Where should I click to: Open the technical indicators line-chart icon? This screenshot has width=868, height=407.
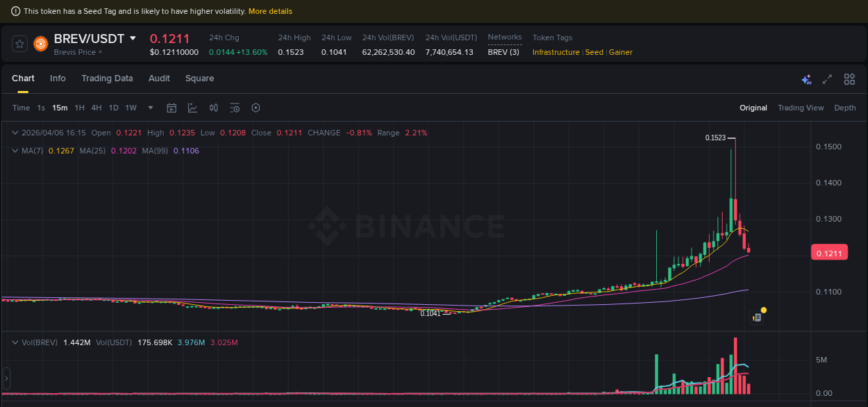pos(192,108)
